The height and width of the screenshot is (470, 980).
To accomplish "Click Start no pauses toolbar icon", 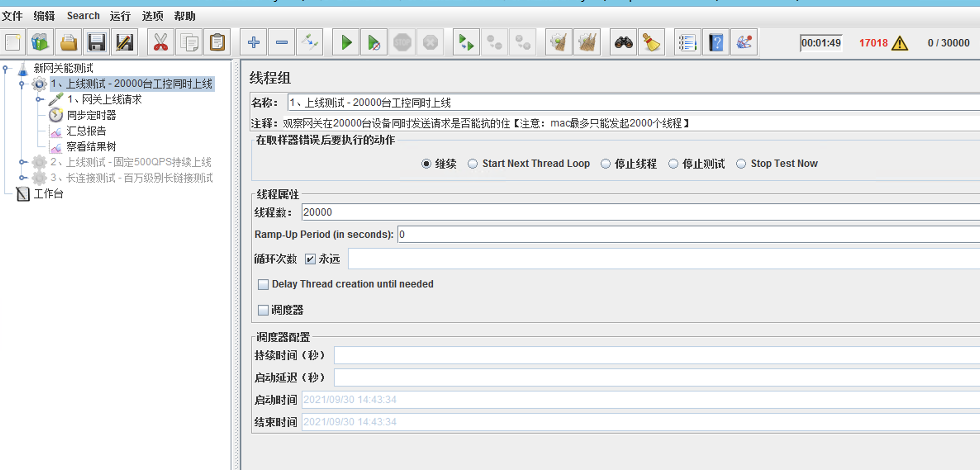I will (374, 43).
